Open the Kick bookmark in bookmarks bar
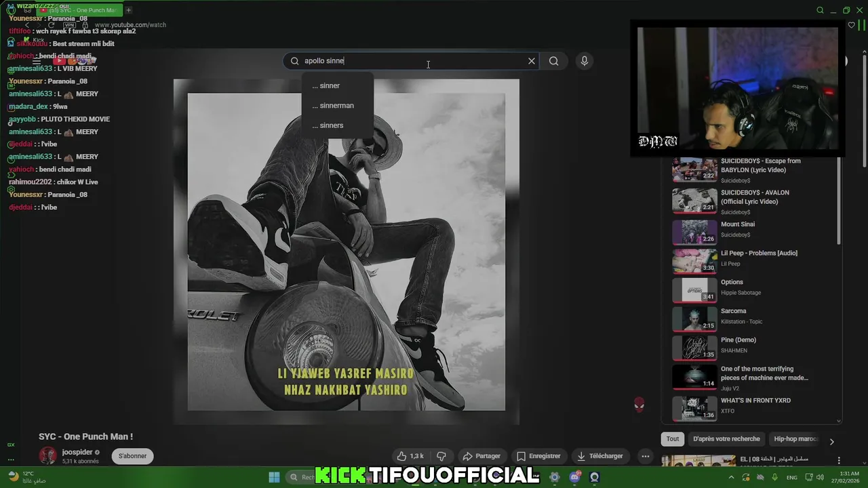Screen dimensions: 868x488 click(33, 41)
